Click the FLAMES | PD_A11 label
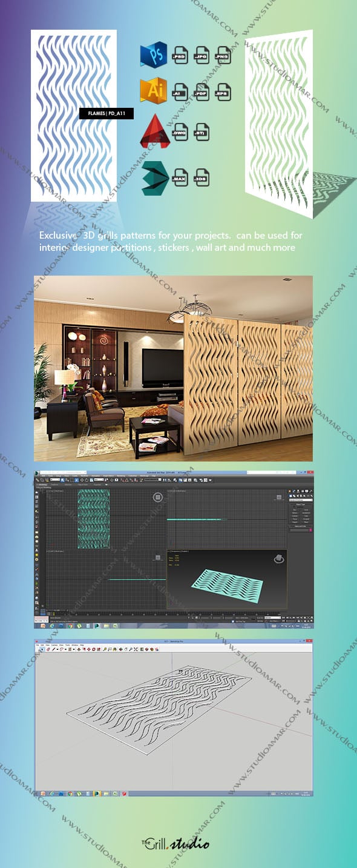The width and height of the screenshot is (357, 868). pyautogui.click(x=106, y=113)
